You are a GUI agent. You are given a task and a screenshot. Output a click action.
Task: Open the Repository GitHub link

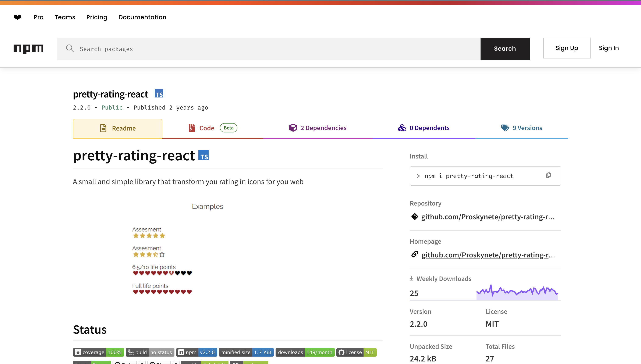coord(488,217)
